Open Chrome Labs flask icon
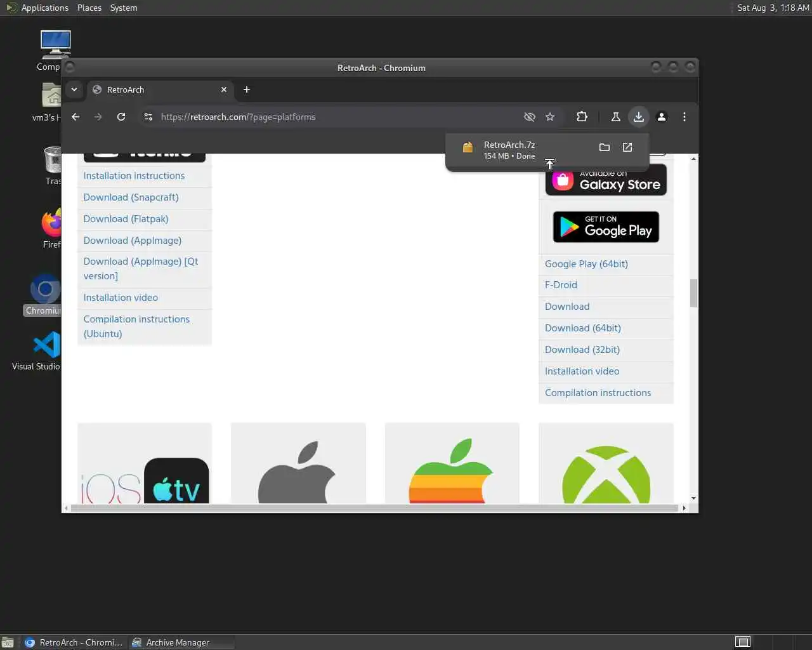 tap(615, 117)
